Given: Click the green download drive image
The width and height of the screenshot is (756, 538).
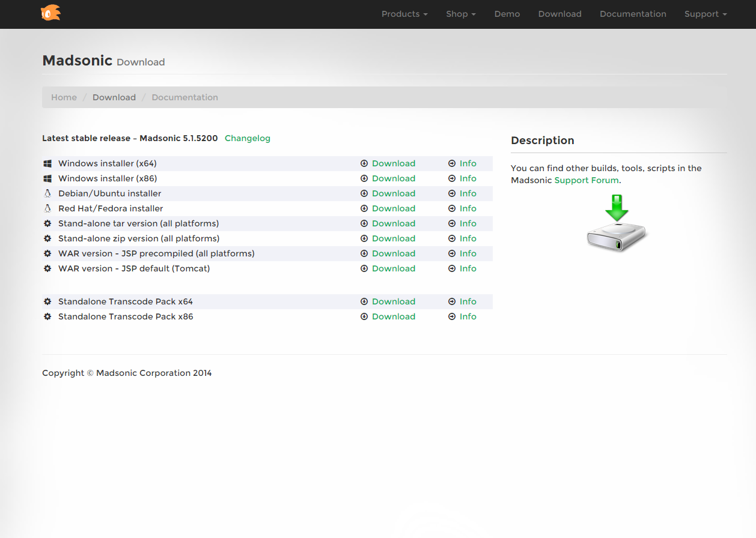Looking at the screenshot, I should coord(617,223).
